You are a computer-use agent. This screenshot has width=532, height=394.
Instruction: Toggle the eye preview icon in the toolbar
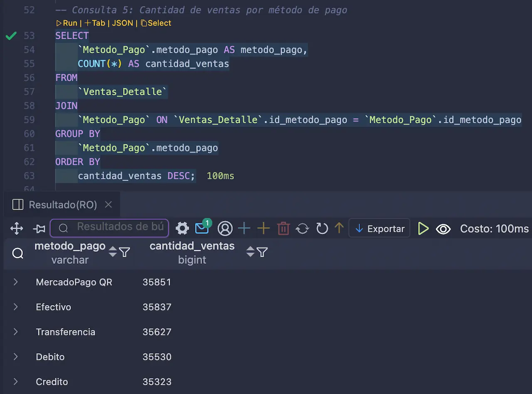pyautogui.click(x=443, y=228)
